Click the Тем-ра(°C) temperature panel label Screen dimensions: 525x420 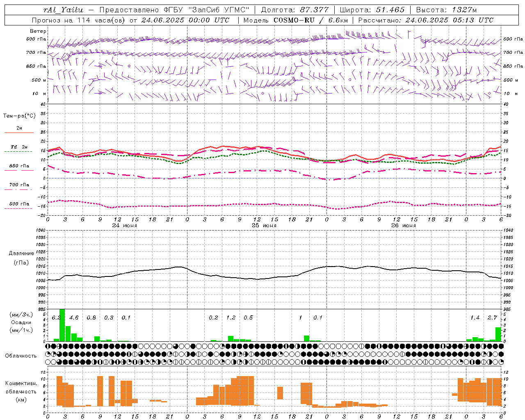pos(20,116)
